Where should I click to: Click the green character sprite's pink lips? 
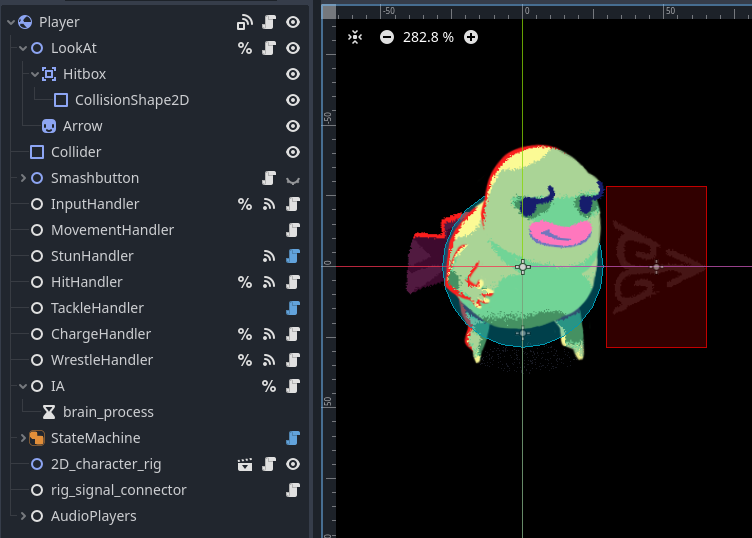[561, 233]
